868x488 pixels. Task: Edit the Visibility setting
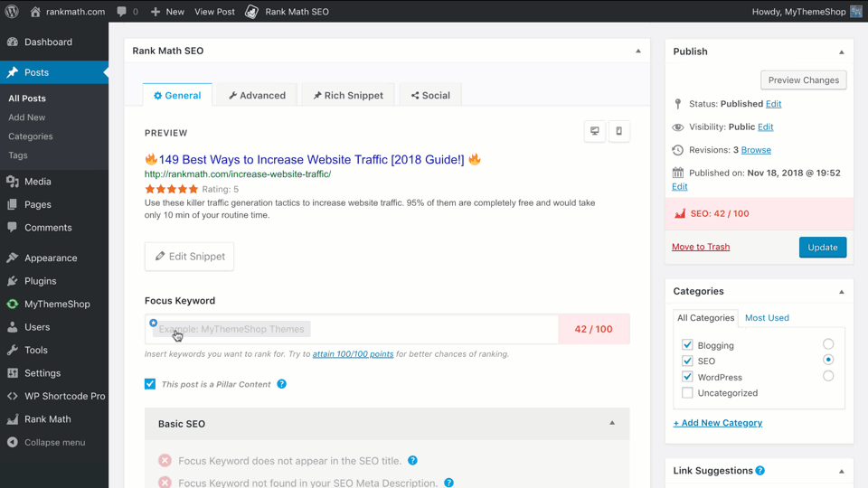[765, 127]
